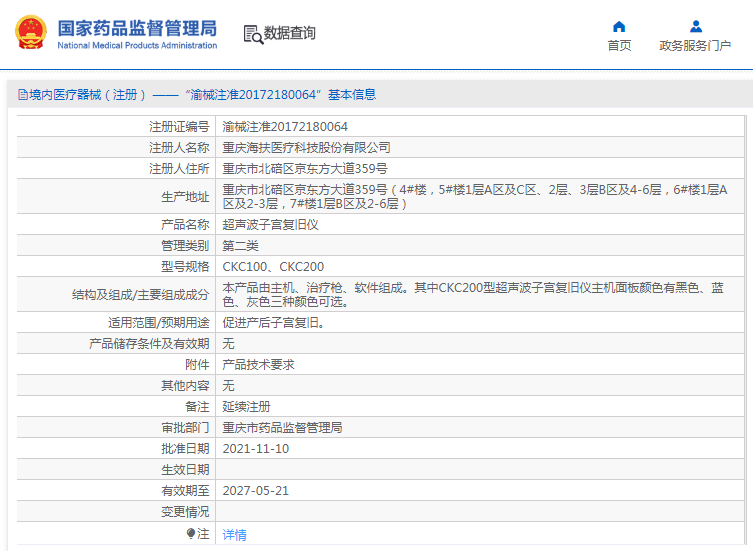Image resolution: width=753 pixels, height=551 pixels.
Task: Click the 结构及组成/主要组成成分 label
Action: coord(141,295)
